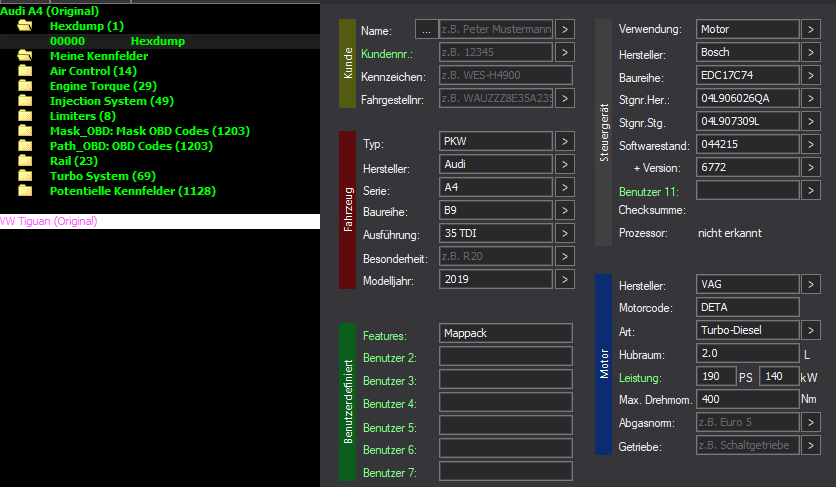Select Injection System (49) entry
836x487 pixels.
pyautogui.click(x=111, y=101)
